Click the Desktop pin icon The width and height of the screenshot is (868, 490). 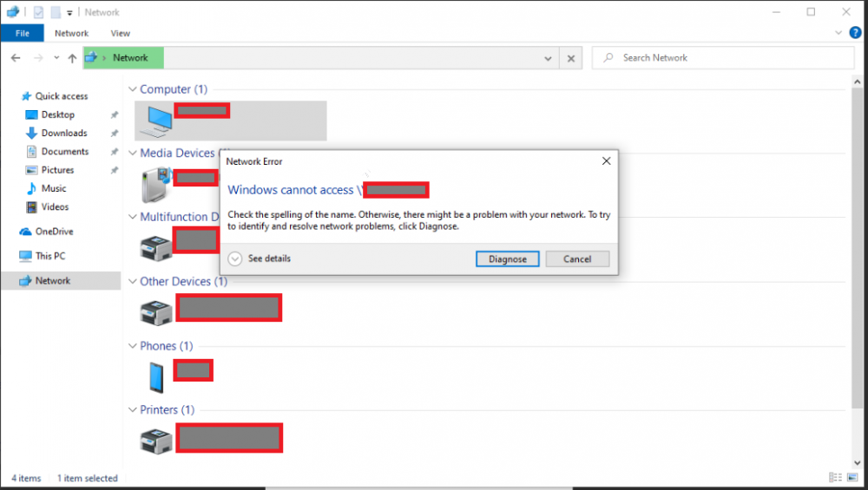[114, 115]
